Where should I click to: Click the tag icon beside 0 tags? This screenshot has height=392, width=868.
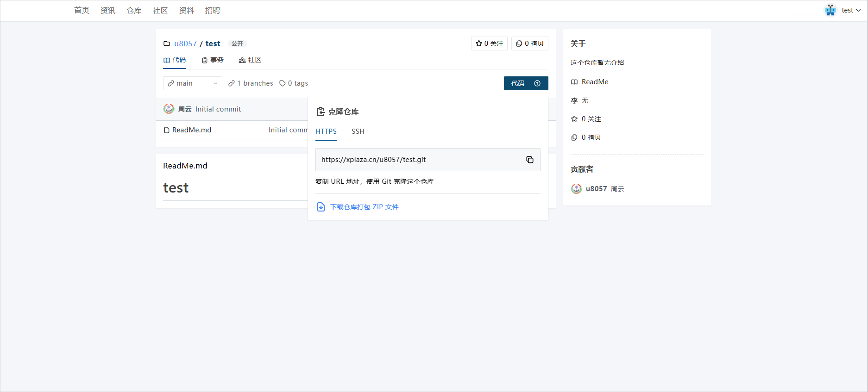(282, 83)
